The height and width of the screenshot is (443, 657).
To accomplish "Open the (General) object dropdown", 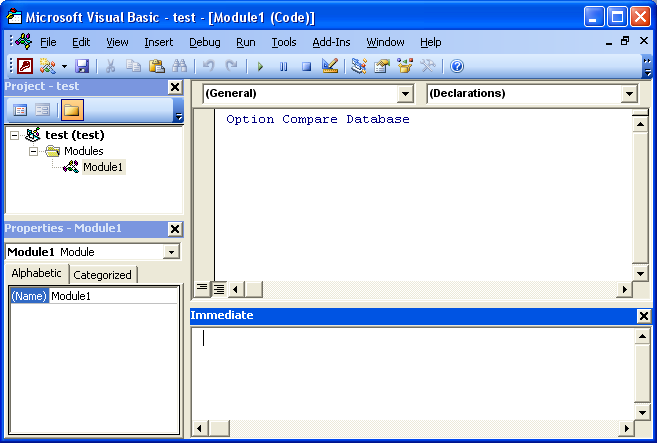I will coord(405,93).
